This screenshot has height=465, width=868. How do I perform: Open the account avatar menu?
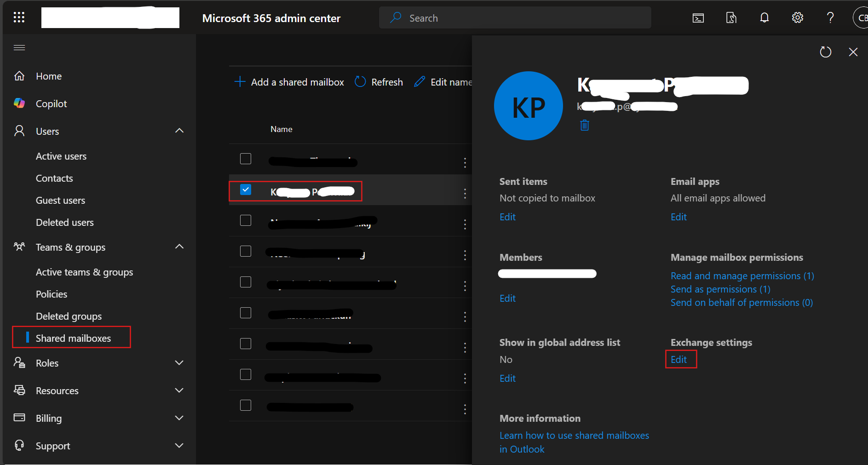[860, 18]
